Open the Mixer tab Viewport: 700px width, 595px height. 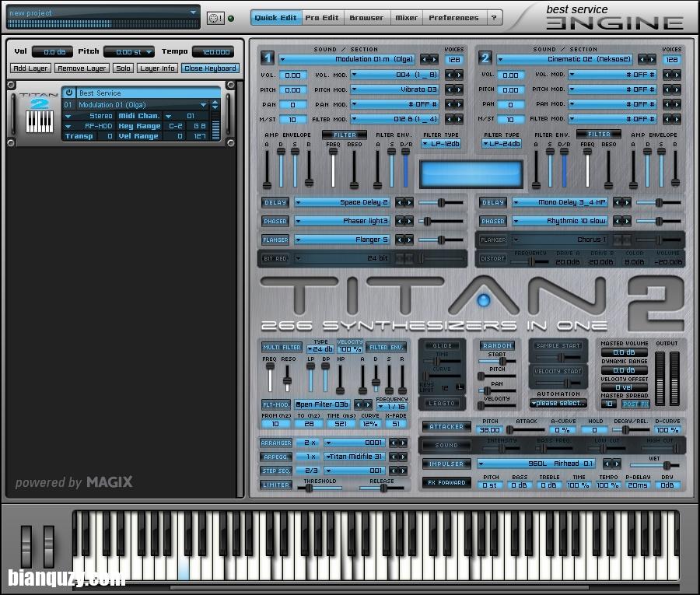(406, 18)
